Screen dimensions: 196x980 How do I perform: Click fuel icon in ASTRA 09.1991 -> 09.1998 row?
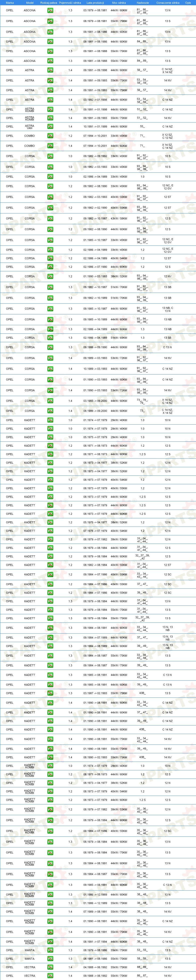point(50,70)
